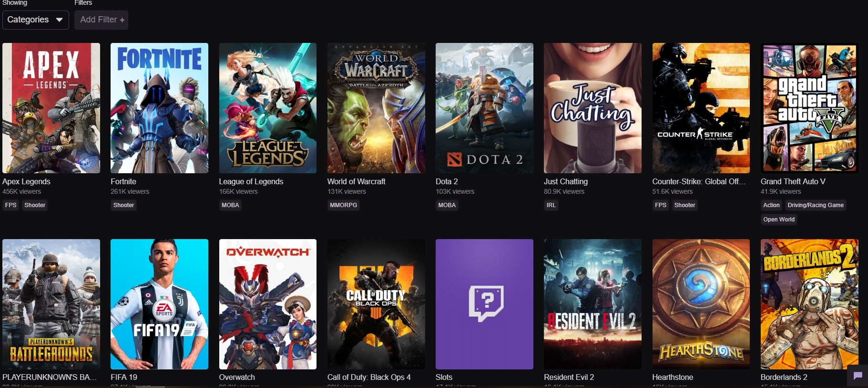Viewport: 868px width, 388px height.
Task: Open the Categories dropdown
Action: [x=35, y=20]
